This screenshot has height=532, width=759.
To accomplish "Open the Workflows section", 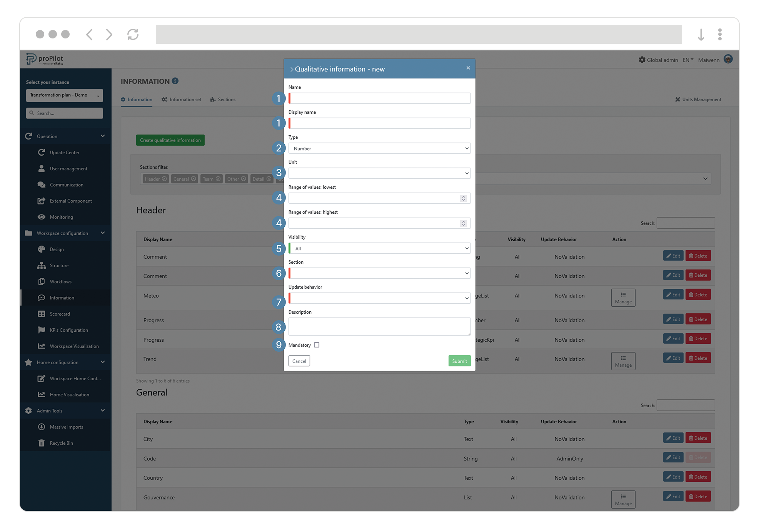I will click(61, 281).
